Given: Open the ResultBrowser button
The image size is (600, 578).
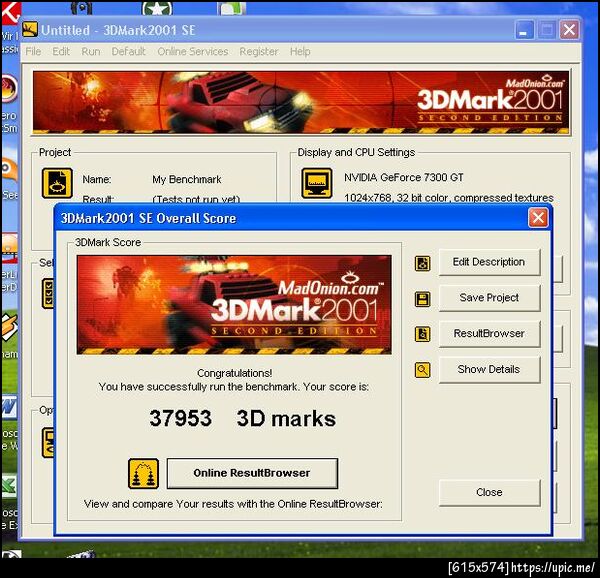Looking at the screenshot, I should 489,334.
